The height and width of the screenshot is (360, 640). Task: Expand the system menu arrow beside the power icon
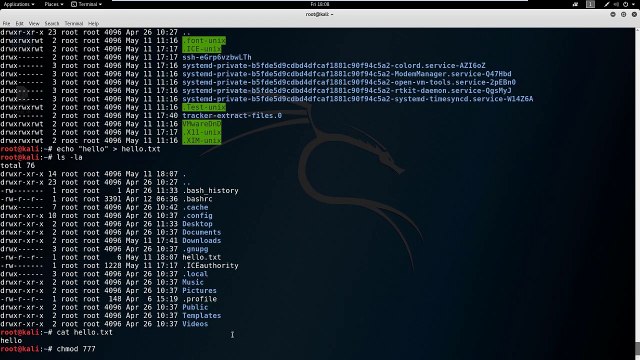click(634, 4)
